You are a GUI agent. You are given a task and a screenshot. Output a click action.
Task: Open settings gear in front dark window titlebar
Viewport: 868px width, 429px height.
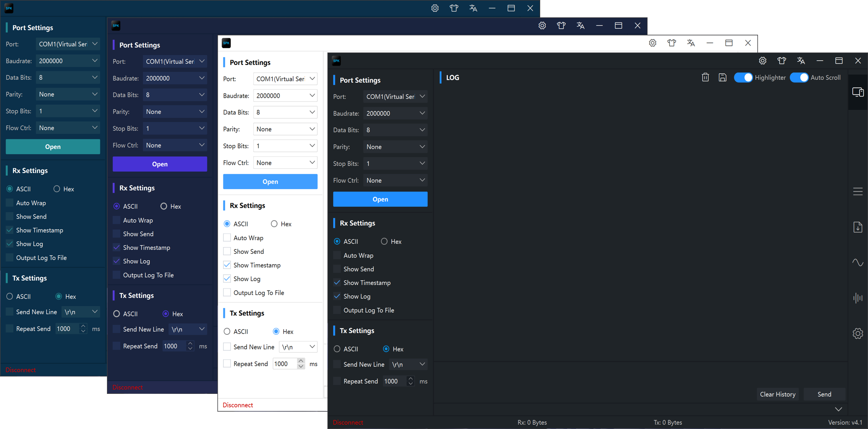[763, 61]
